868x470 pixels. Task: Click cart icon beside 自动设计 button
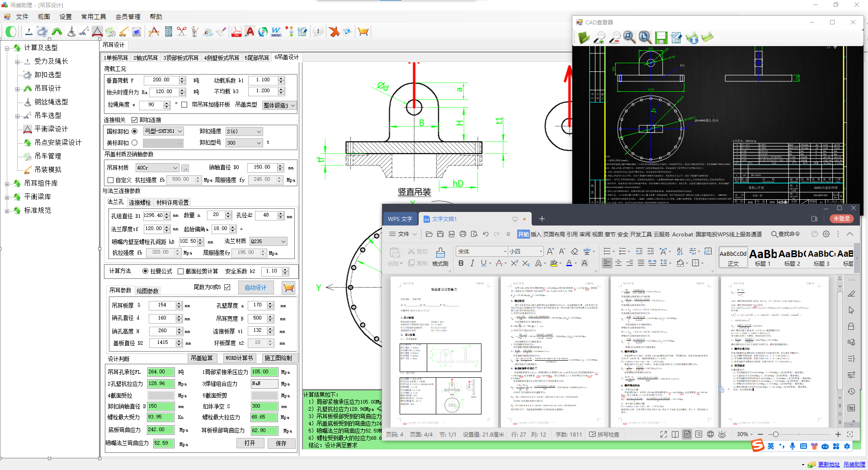click(288, 287)
